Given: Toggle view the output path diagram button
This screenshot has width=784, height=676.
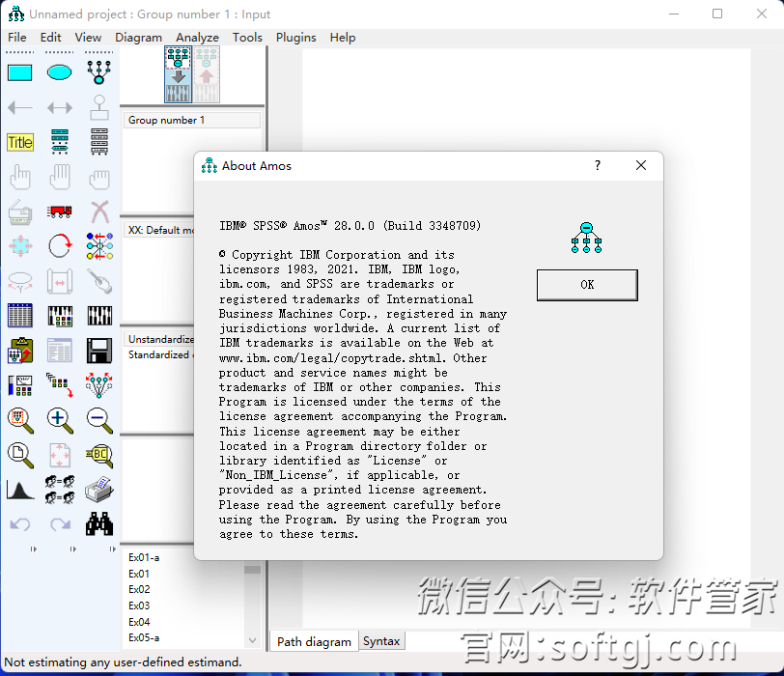Looking at the screenshot, I should (206, 74).
